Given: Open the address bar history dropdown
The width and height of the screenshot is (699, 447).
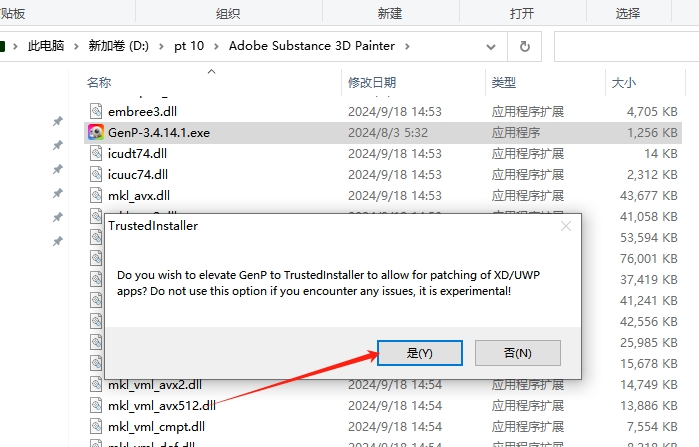Looking at the screenshot, I should pyautogui.click(x=491, y=46).
